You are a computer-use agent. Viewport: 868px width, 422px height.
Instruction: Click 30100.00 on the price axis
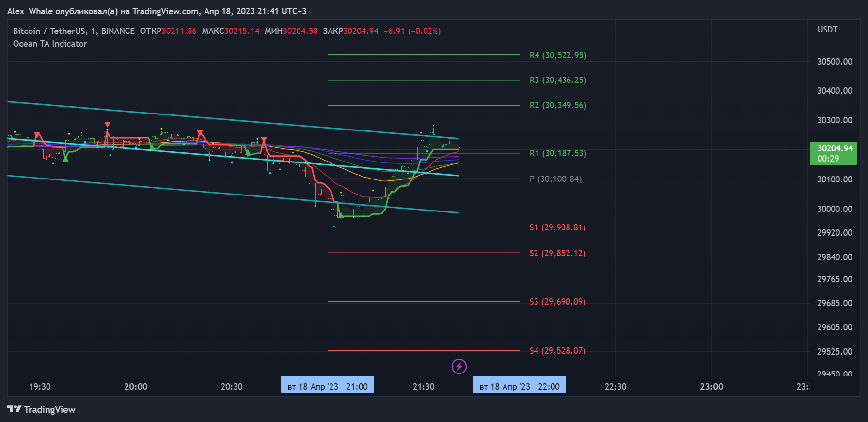[835, 179]
